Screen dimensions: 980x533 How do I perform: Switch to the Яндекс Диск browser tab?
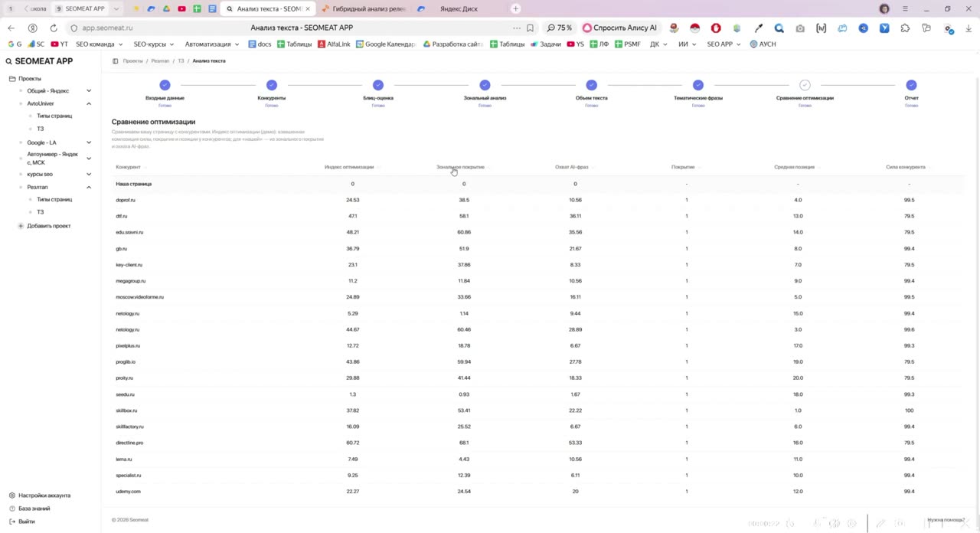[459, 8]
